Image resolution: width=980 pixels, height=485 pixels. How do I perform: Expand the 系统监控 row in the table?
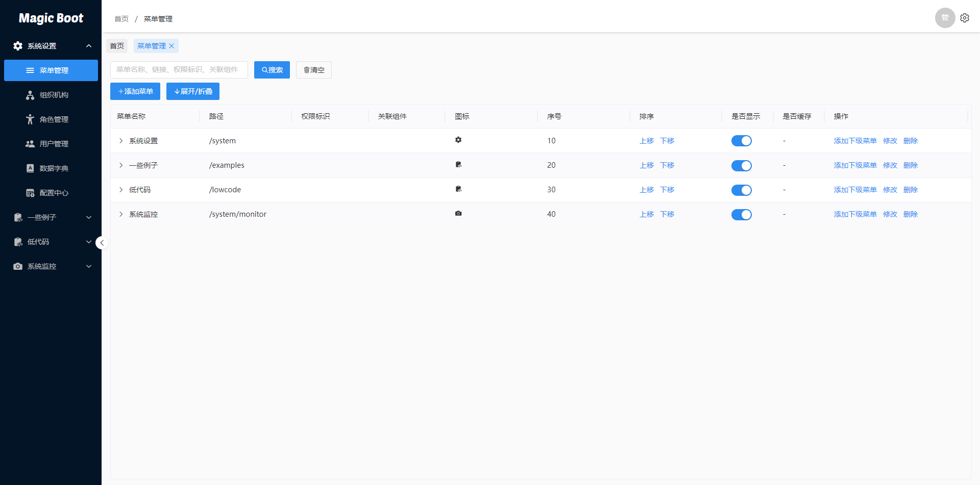121,214
